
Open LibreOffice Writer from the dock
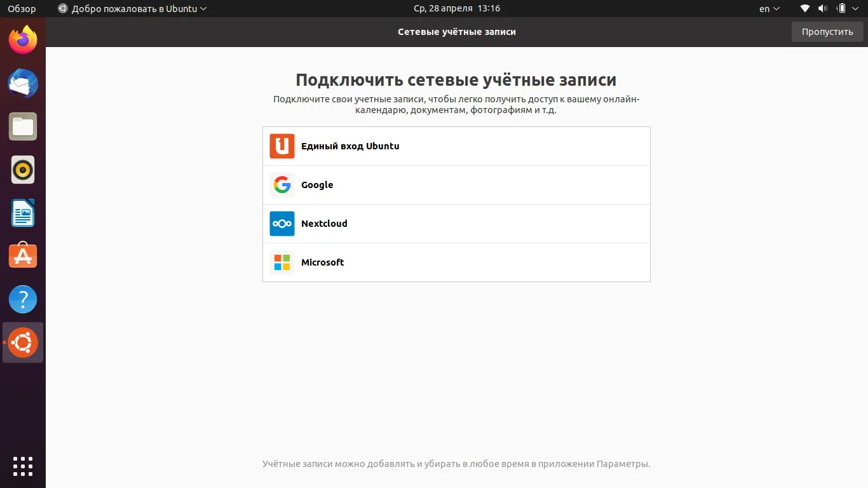tap(23, 213)
